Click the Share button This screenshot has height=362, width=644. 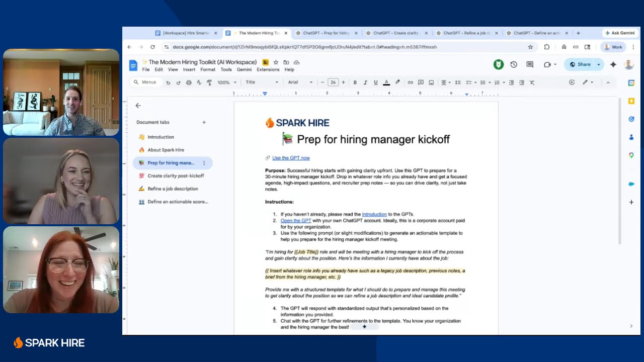pos(580,64)
